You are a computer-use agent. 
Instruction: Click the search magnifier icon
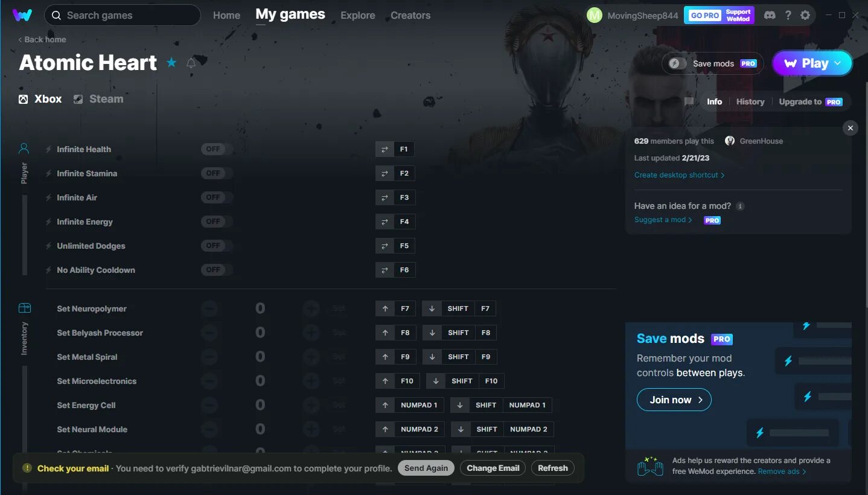[56, 15]
